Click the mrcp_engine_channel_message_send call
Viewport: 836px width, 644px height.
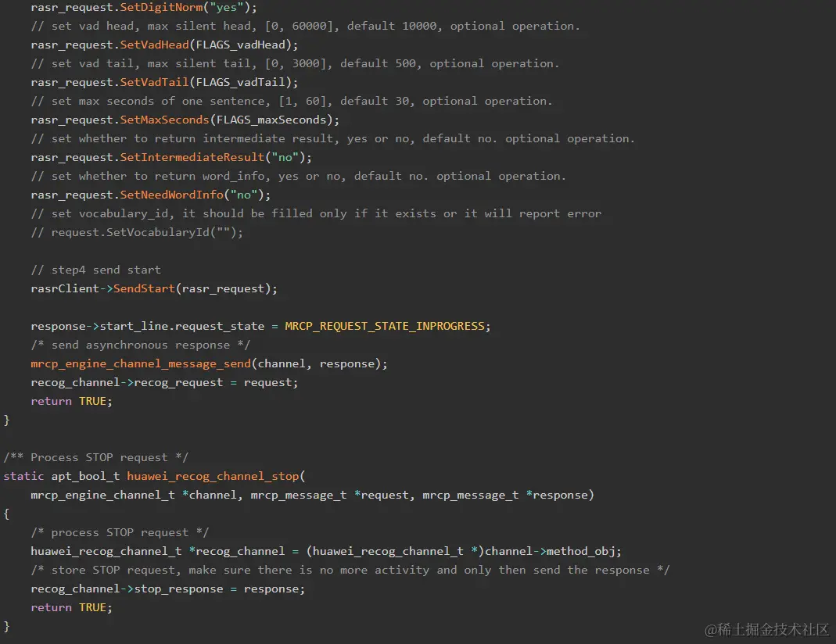point(209,364)
